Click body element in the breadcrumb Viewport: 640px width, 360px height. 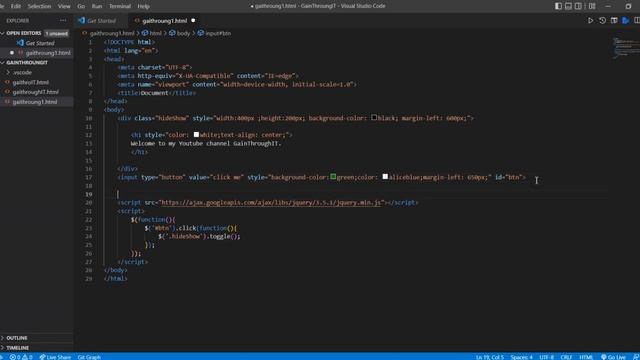[183, 33]
